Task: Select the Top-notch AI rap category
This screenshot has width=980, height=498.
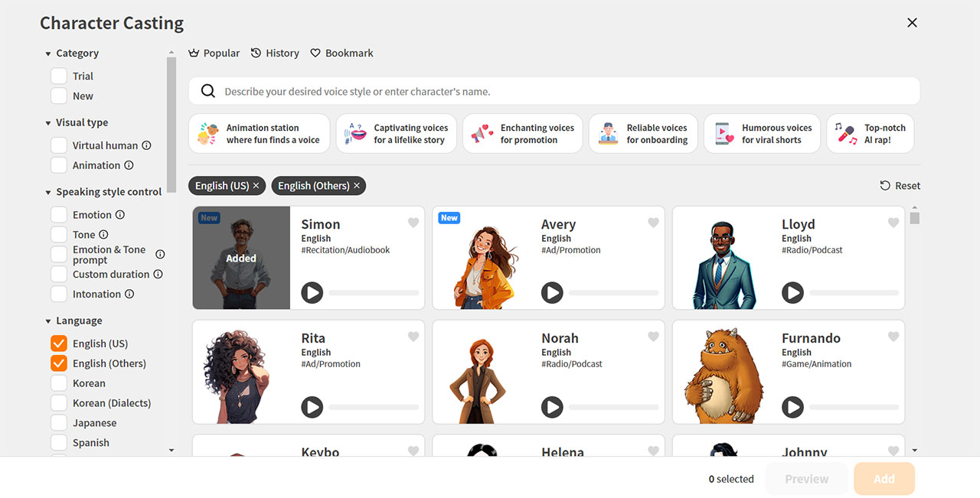Action: 871,134
